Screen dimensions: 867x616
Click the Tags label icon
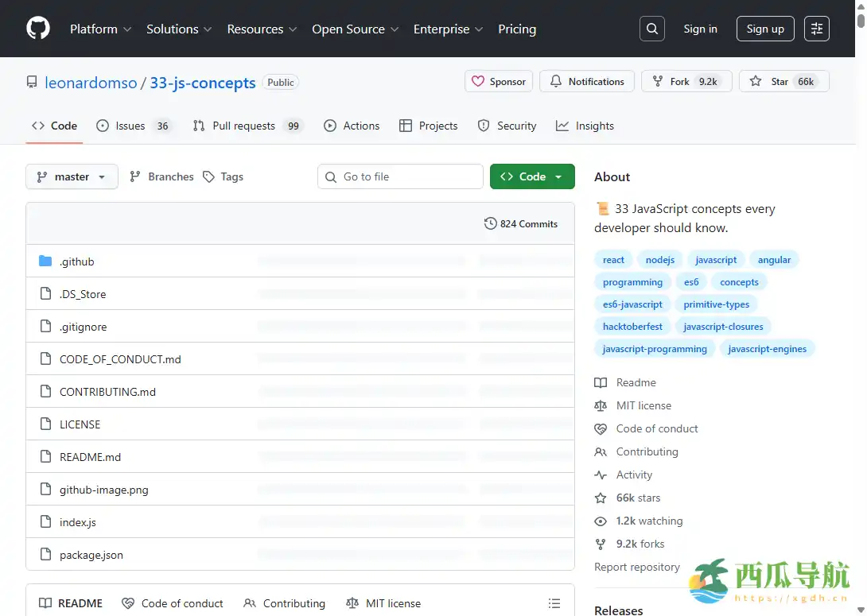point(208,176)
